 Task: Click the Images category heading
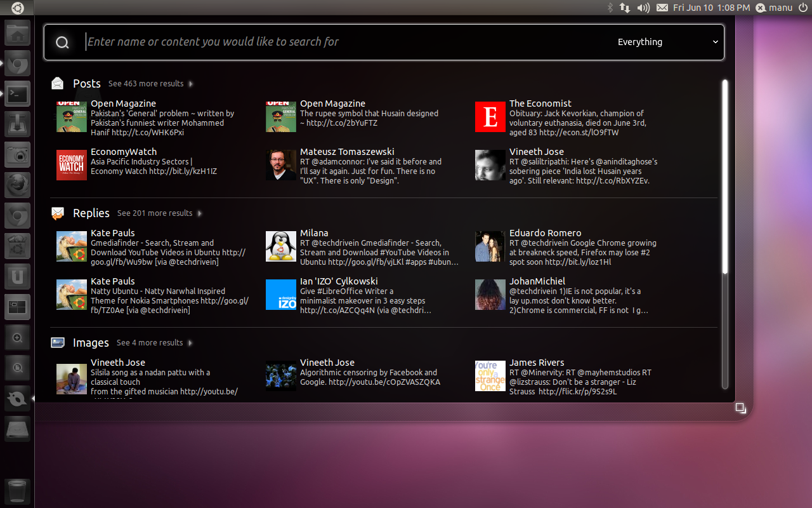(91, 343)
